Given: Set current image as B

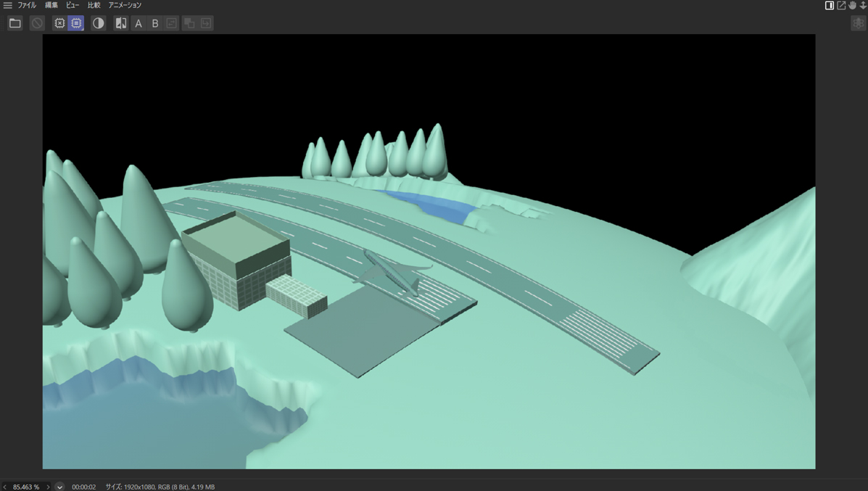Looking at the screenshot, I should 154,23.
